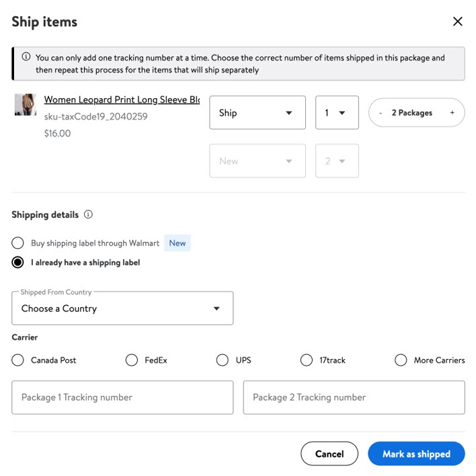Select I already have a shipping label
Viewport: 476px width, 476px height.
pyautogui.click(x=18, y=263)
